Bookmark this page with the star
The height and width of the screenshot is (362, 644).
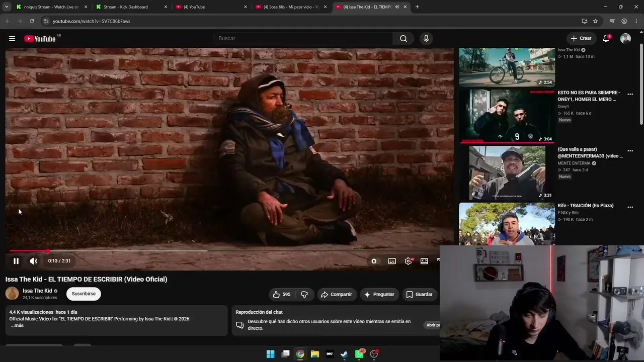pyautogui.click(x=595, y=21)
